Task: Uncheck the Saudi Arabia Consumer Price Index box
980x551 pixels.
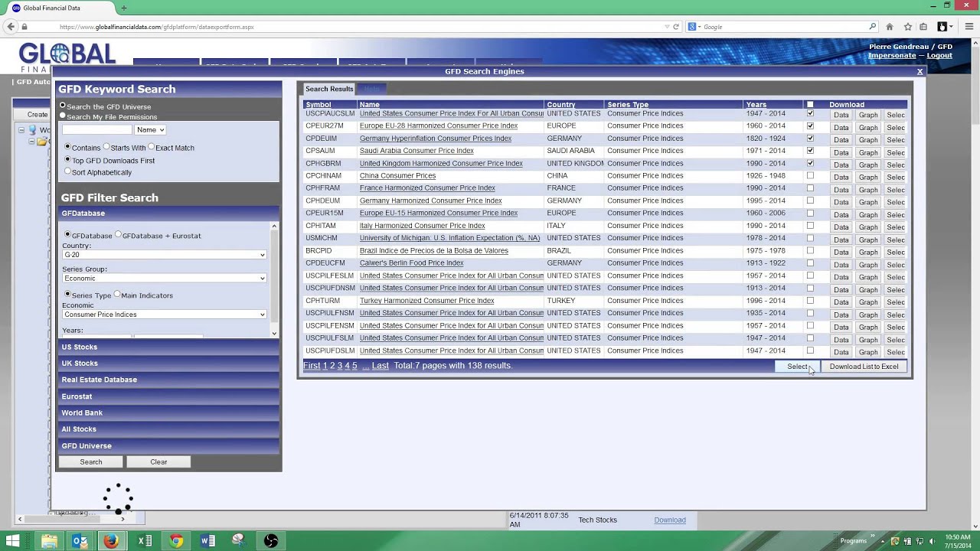Action: click(x=810, y=151)
